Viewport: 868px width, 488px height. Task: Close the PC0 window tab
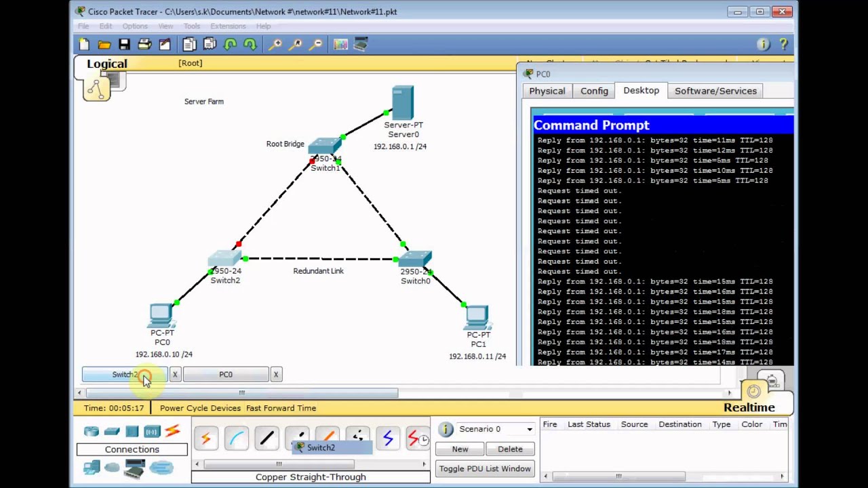(x=276, y=374)
